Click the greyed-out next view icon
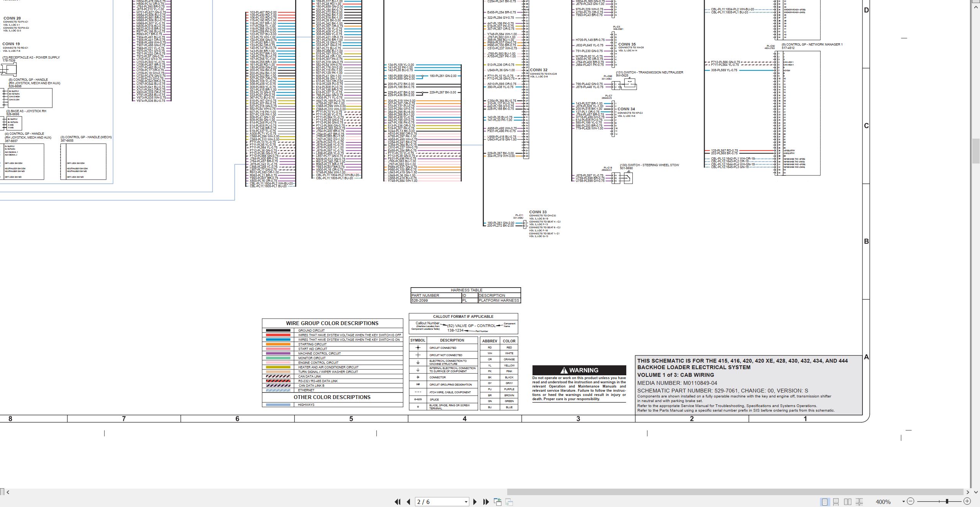The height and width of the screenshot is (507, 980). click(x=509, y=502)
